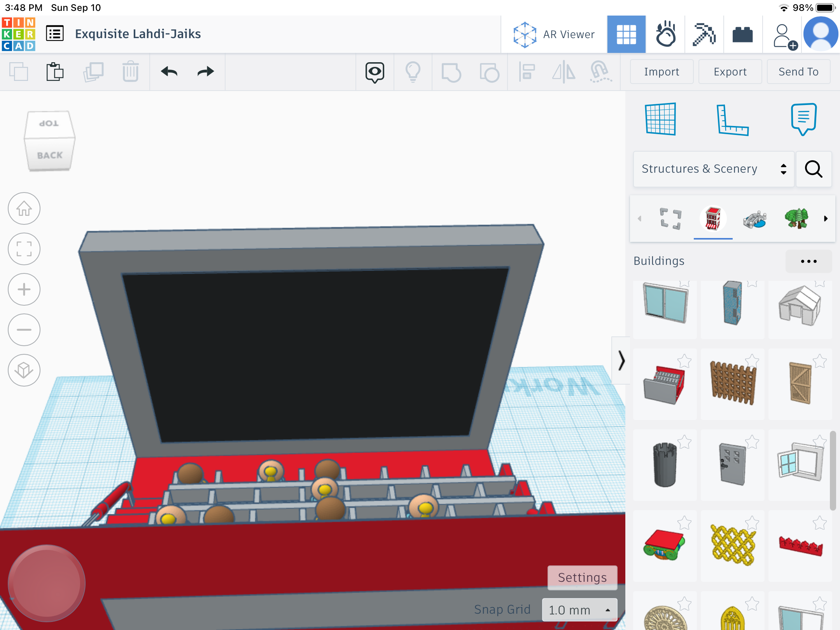
Task: Open the Snap Grid 1.0 mm dropdown
Action: [x=579, y=610]
